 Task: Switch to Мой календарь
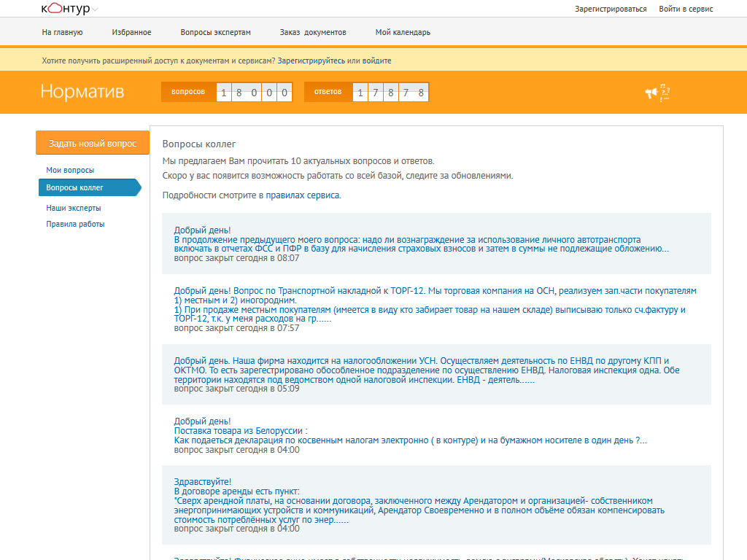(x=403, y=32)
